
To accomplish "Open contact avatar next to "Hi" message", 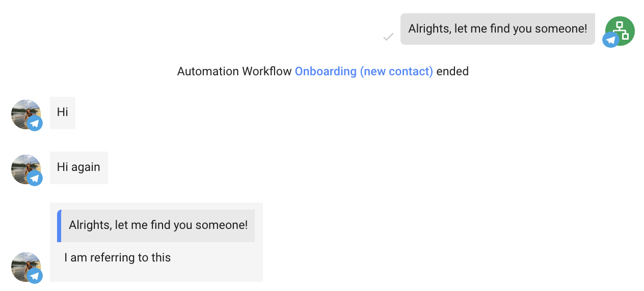I will pos(23,112).
